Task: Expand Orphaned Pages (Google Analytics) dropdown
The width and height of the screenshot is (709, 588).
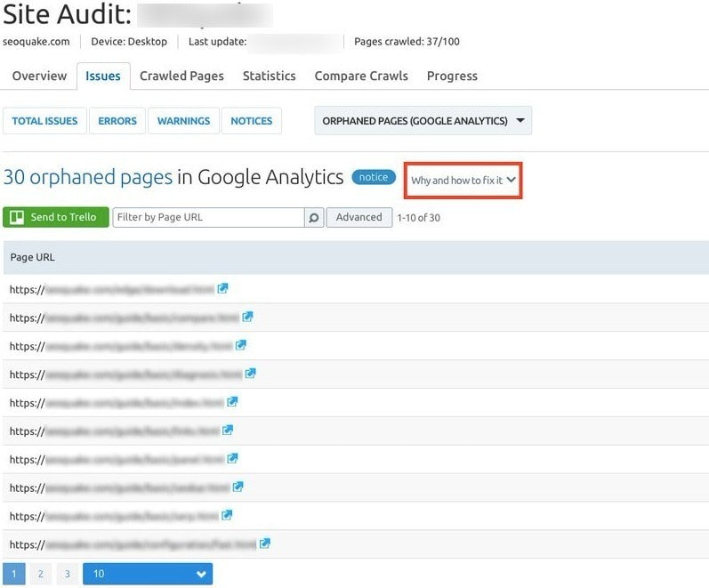Action: point(423,121)
